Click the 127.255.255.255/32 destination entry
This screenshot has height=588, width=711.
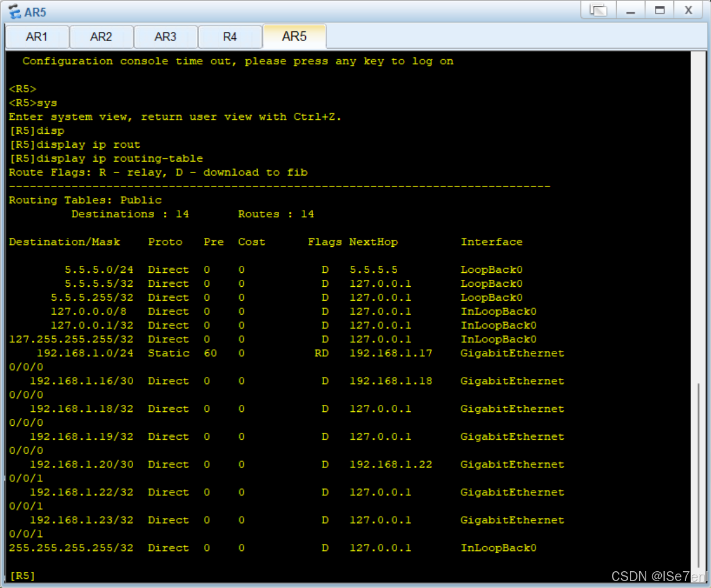tap(71, 339)
